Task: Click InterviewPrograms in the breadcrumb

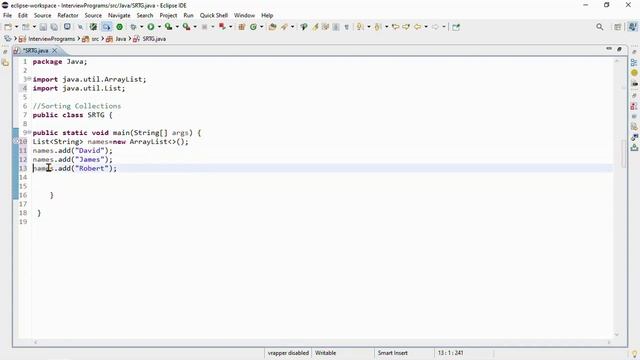Action: (51, 39)
